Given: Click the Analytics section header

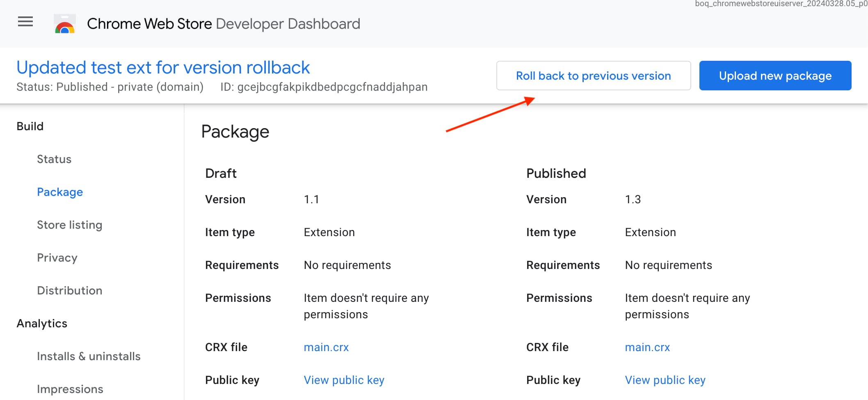Looking at the screenshot, I should [x=42, y=323].
